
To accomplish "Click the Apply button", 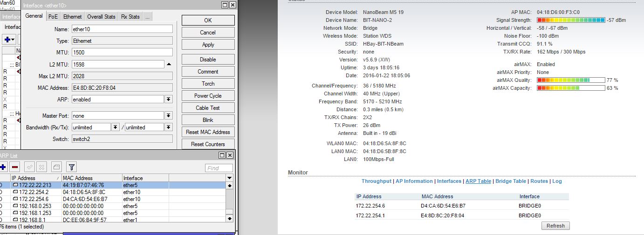I will pos(208,45).
